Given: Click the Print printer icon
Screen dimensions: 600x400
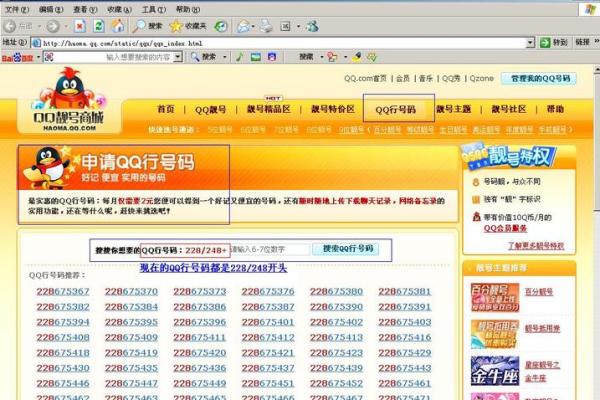Looking at the screenshot, I should 266,26.
